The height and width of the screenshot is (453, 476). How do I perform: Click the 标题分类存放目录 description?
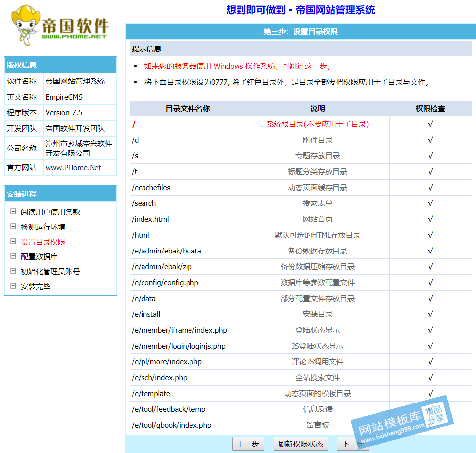click(318, 172)
